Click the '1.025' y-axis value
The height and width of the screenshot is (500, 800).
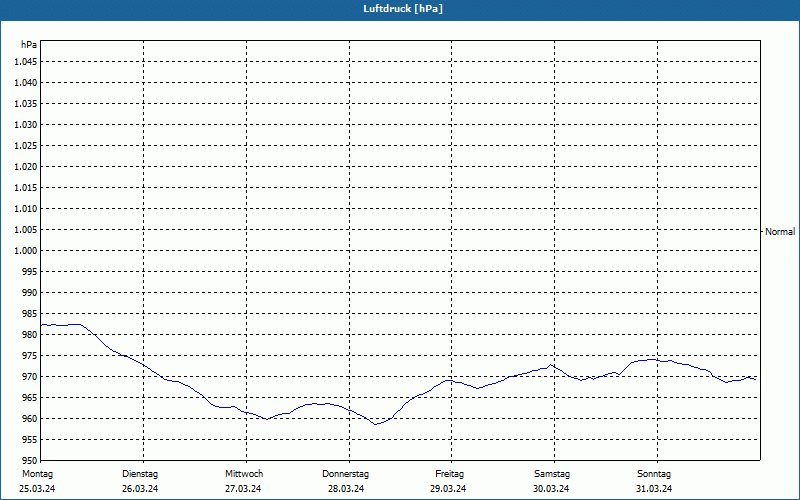click(x=26, y=145)
